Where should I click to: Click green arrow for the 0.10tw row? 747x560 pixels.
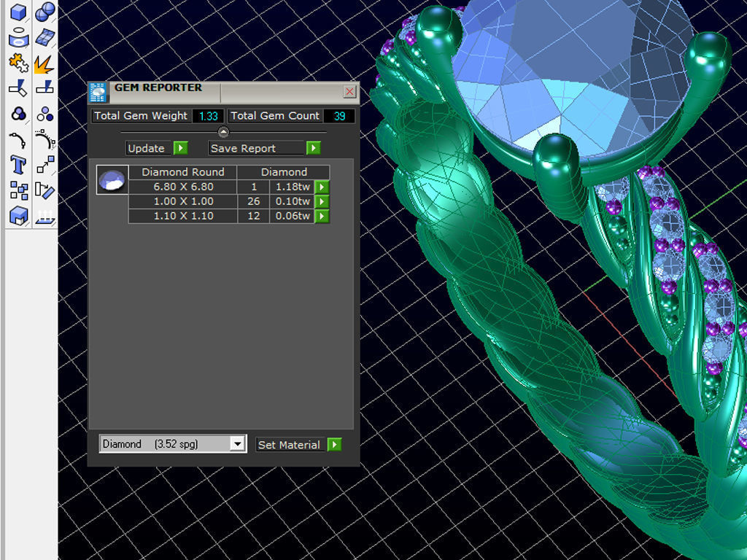pos(322,201)
